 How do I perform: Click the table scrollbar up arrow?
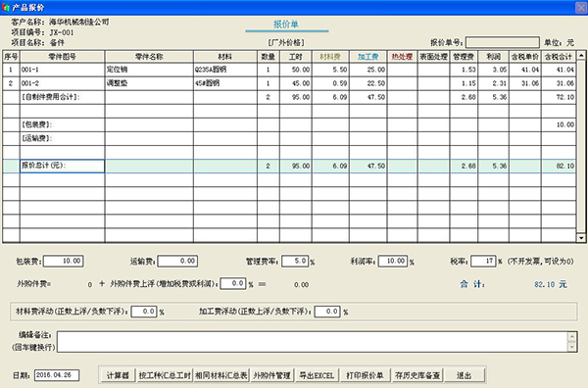click(581, 56)
